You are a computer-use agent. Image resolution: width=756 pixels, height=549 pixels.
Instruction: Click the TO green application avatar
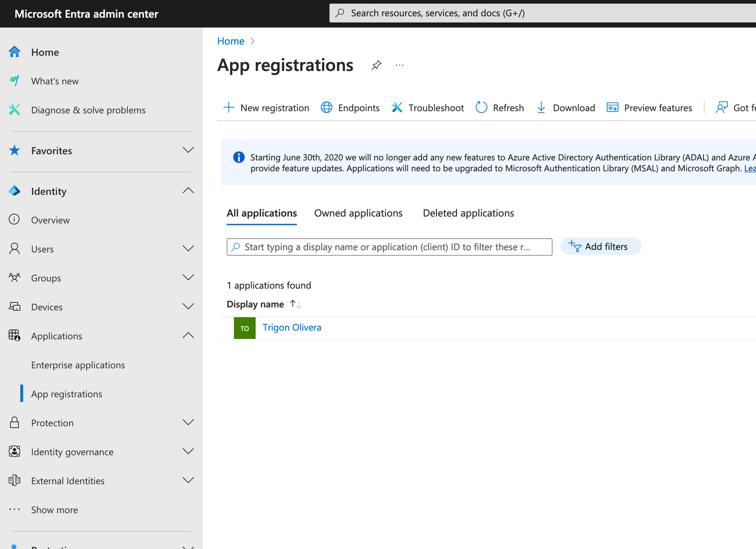click(x=245, y=328)
